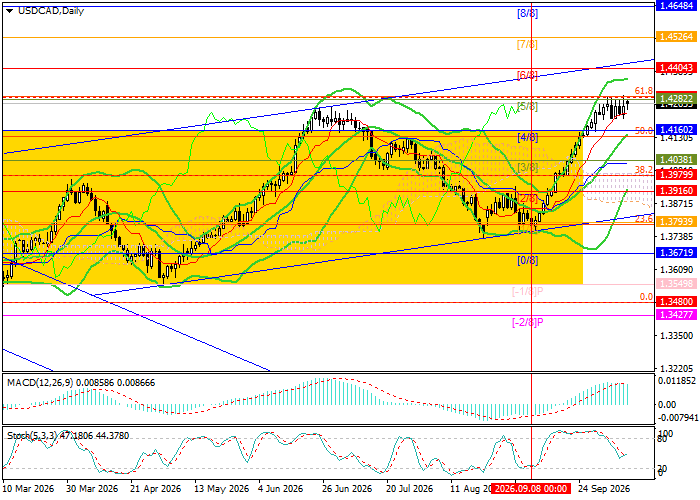Click the [-2/8]P Murrey level label
The width and height of the screenshot is (700, 500).
pyautogui.click(x=527, y=322)
